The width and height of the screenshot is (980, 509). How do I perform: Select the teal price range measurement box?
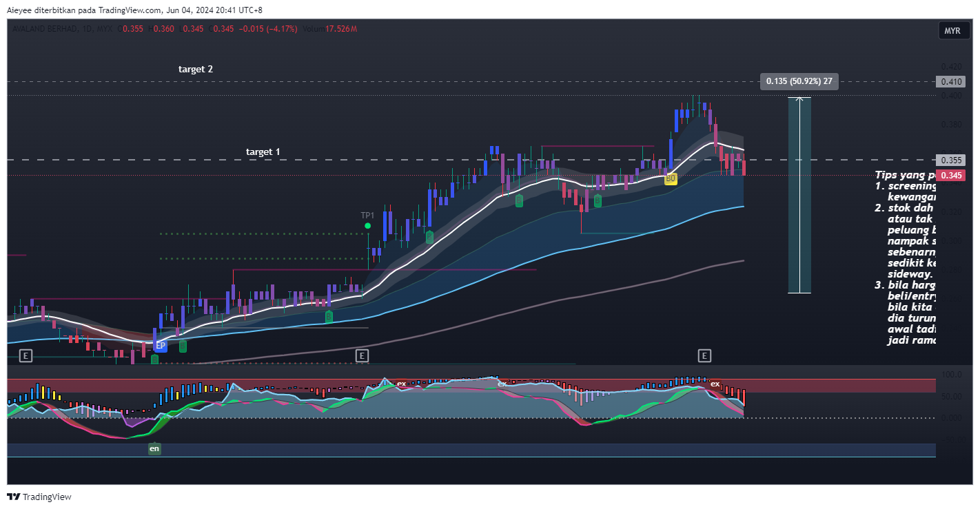(x=799, y=196)
